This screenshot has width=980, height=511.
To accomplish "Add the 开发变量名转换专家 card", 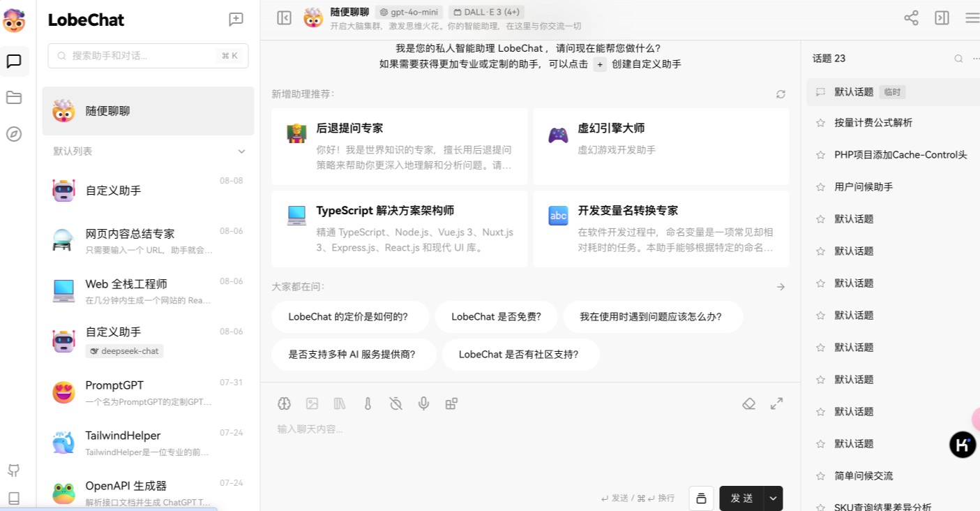I will 661,229.
